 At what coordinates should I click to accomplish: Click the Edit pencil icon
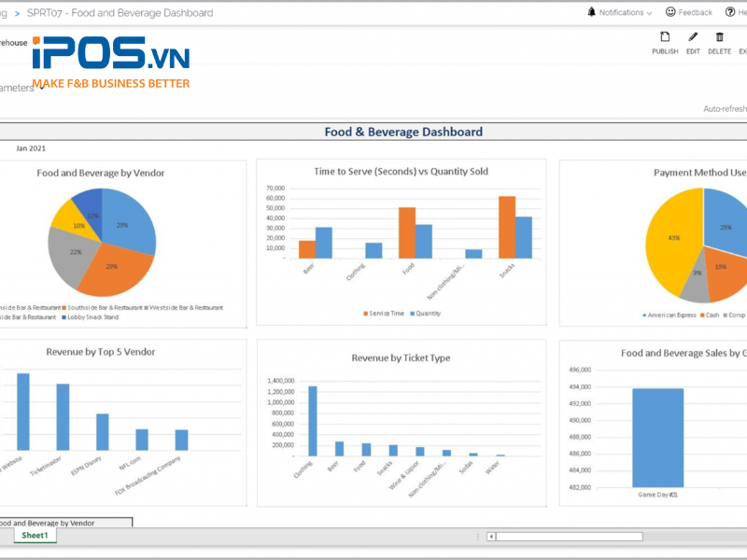[693, 37]
